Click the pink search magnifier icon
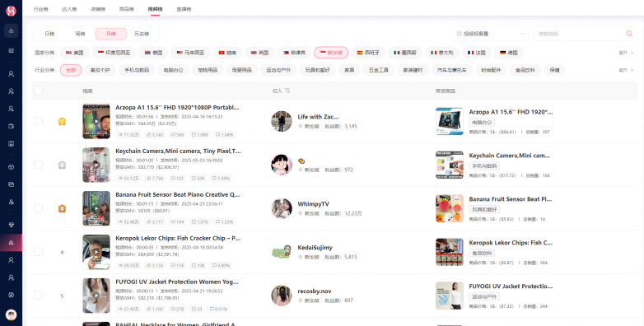Screen dimensions: 644x326 pos(629,34)
